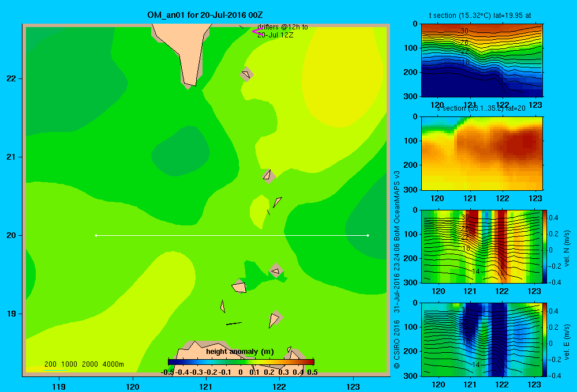Click the 30 isotherm label in t section plot
Viewport: 577px width, 392px height.
tap(464, 31)
